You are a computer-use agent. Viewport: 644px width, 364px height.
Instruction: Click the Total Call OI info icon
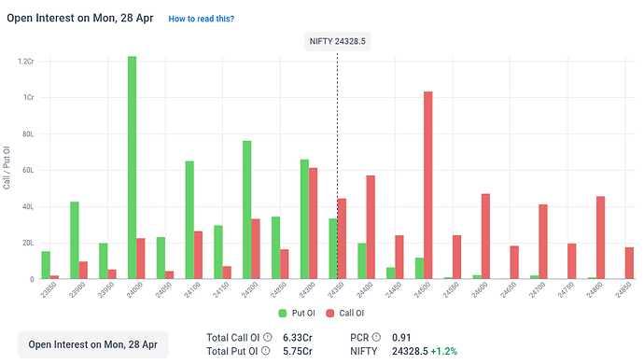(267, 337)
